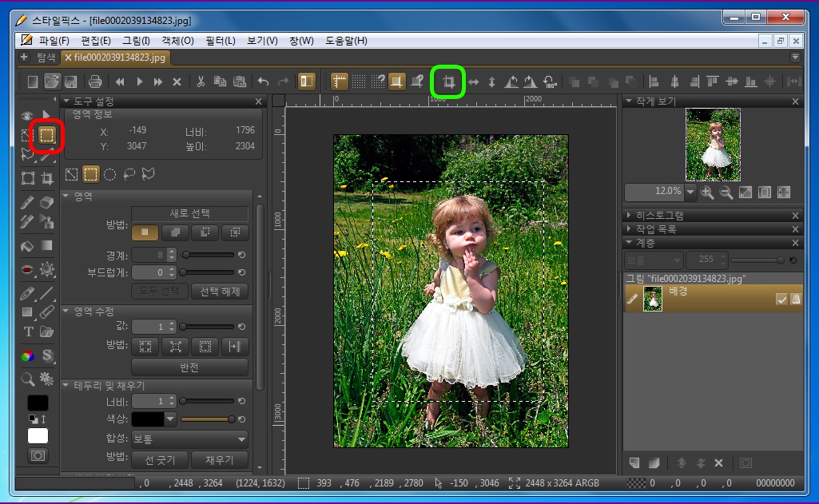Click the 선 긋기 stroke button
The width and height of the screenshot is (819, 504).
click(x=159, y=459)
